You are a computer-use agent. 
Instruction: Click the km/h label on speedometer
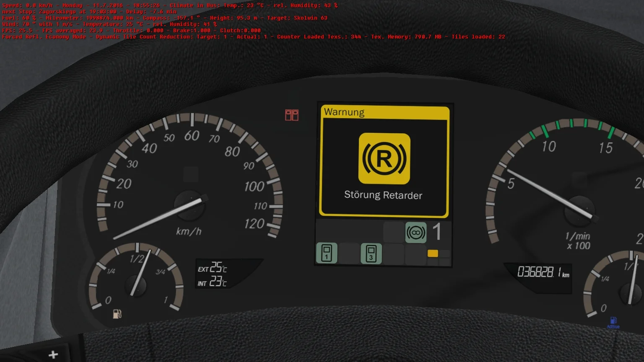[x=189, y=231]
